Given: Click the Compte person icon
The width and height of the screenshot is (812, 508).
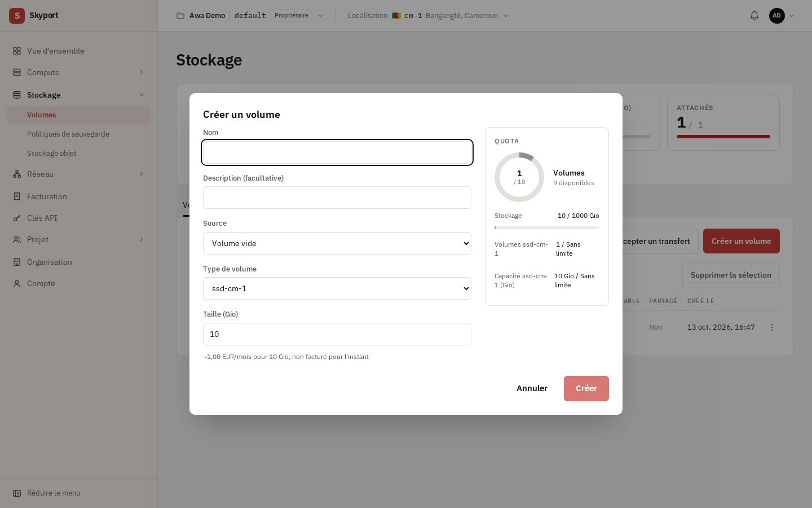Looking at the screenshot, I should pyautogui.click(x=17, y=283).
